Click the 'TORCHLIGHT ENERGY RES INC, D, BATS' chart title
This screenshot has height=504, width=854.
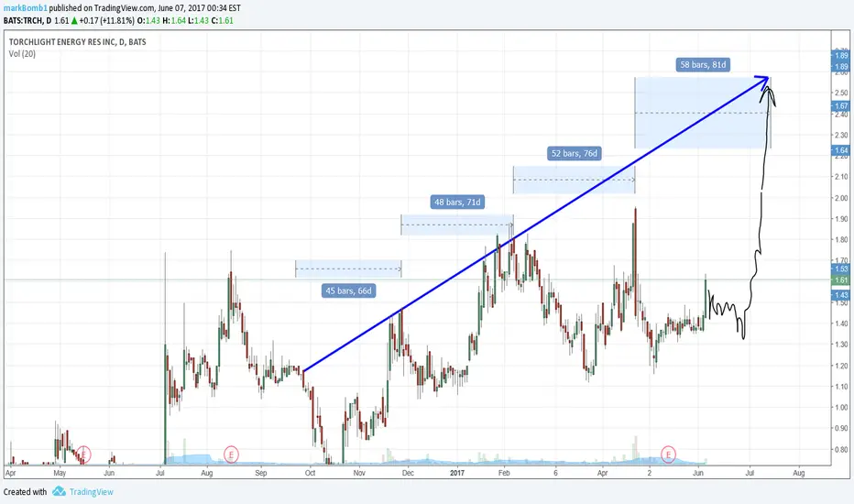point(77,42)
